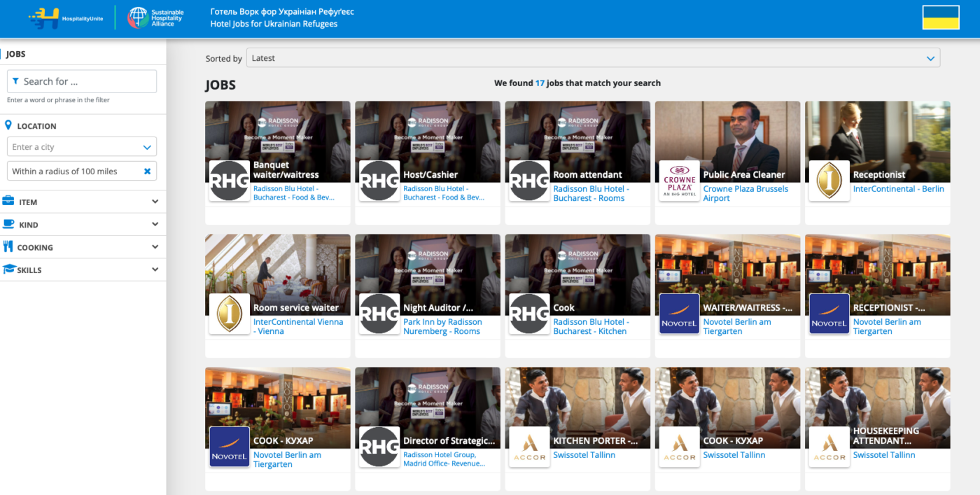
Task: Click RHG logo on Night Auditor card
Action: coord(379,314)
